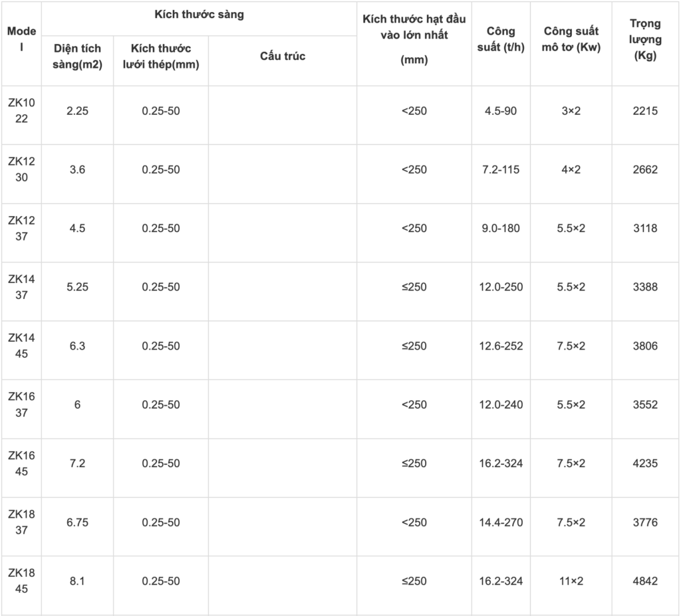Click the 'Cấu trúc' column header

click(283, 56)
